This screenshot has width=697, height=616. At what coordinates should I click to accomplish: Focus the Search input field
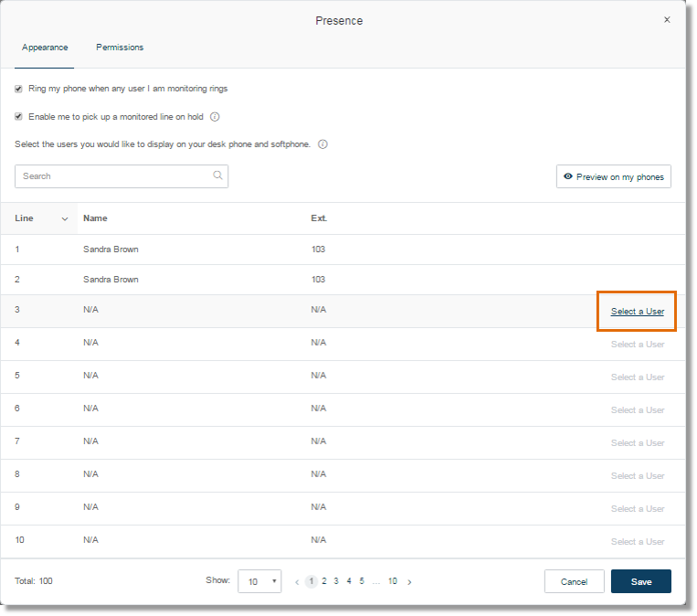pyautogui.click(x=121, y=176)
